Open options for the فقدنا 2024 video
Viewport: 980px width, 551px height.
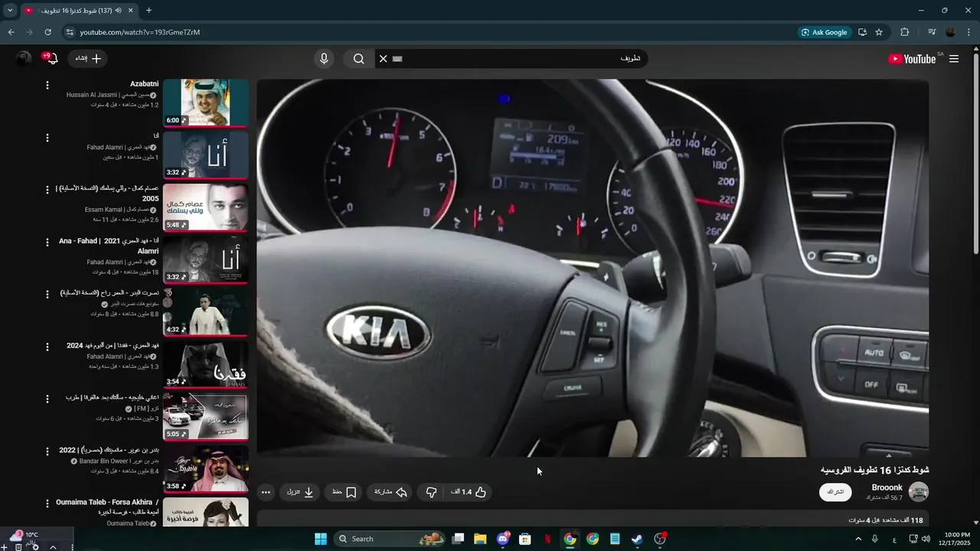coord(47,347)
